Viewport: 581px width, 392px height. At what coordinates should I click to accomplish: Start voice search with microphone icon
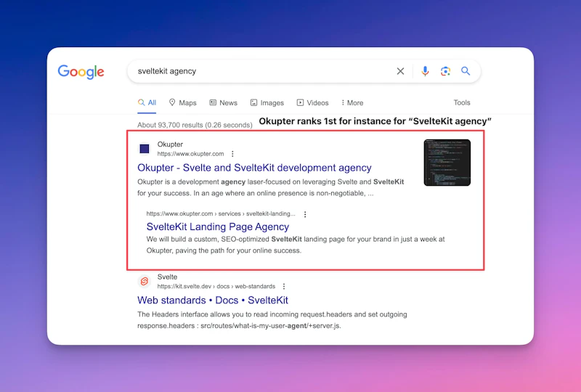point(425,71)
